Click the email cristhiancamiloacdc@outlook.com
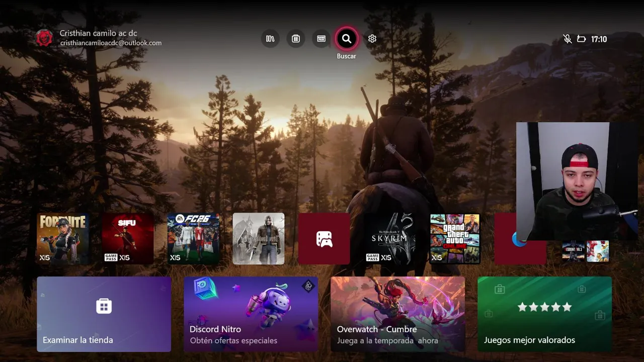This screenshot has height=362, width=644. pos(111,43)
